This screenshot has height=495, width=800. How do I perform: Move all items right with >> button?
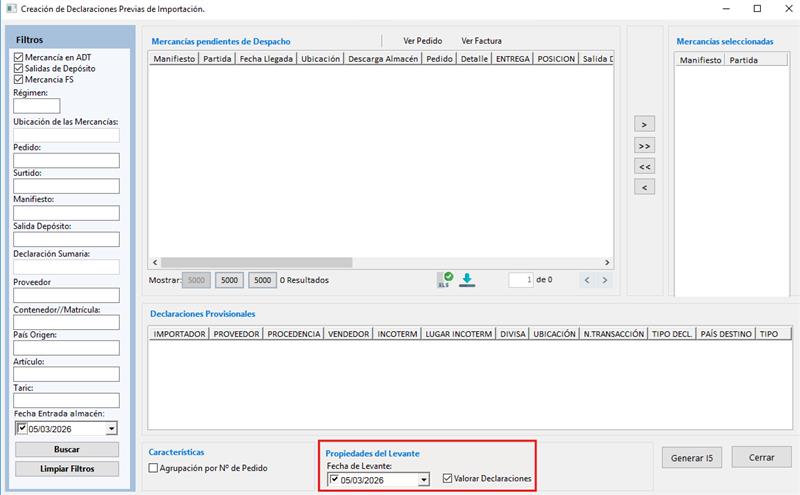click(x=645, y=145)
